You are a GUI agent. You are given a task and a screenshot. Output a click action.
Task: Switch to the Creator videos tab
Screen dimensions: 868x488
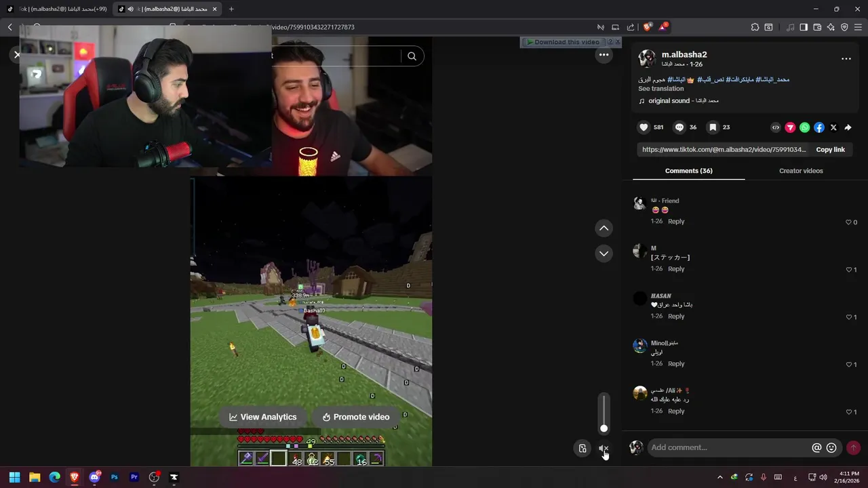click(x=801, y=171)
